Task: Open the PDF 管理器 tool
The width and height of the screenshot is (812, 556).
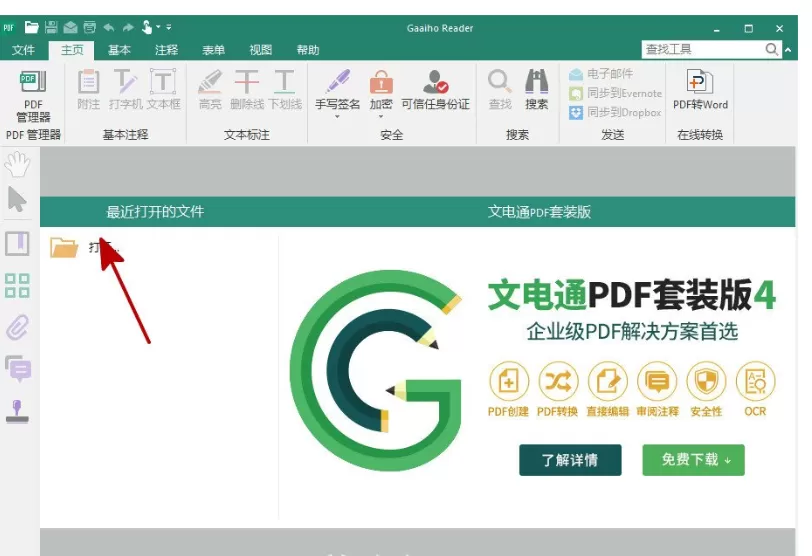Action: point(33,95)
